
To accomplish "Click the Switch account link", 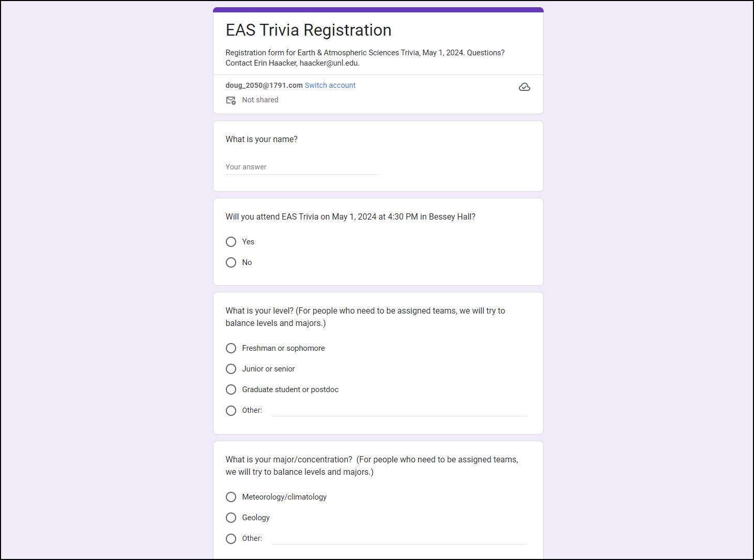I will tap(330, 85).
